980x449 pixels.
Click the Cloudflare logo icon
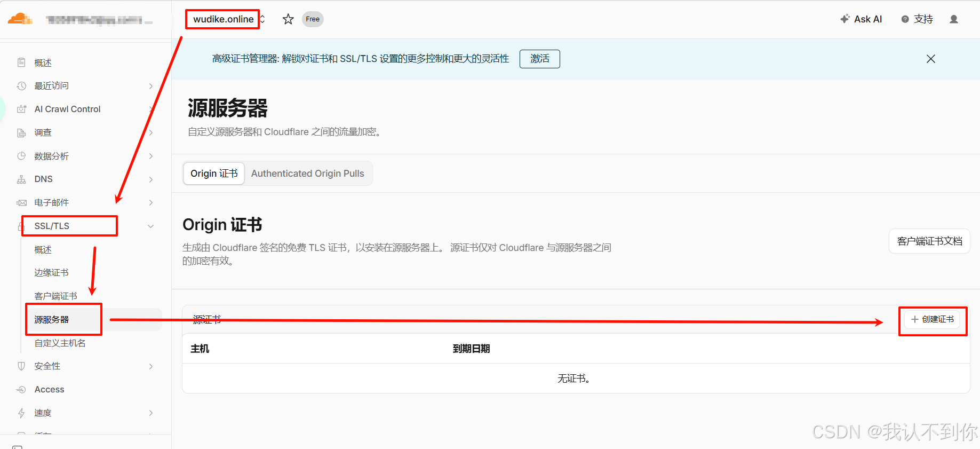tap(20, 19)
